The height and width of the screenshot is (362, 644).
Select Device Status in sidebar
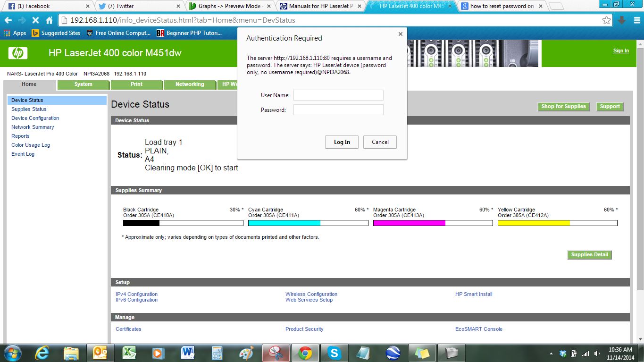click(57, 100)
